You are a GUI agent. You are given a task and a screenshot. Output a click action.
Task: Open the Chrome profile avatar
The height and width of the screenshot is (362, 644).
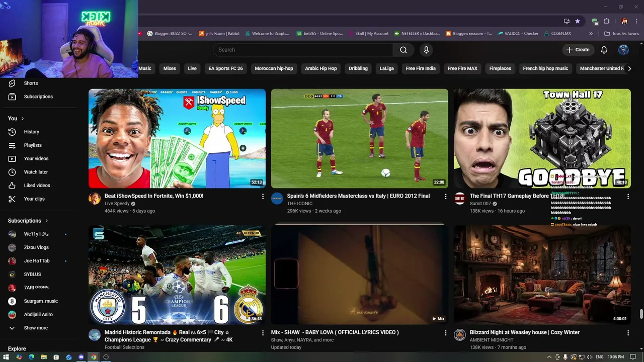624,21
